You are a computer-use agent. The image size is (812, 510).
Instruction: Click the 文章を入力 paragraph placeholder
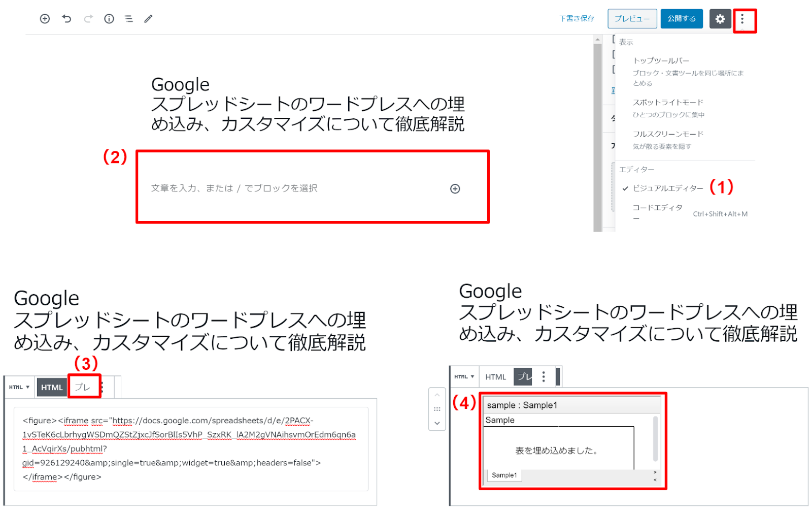coord(234,188)
